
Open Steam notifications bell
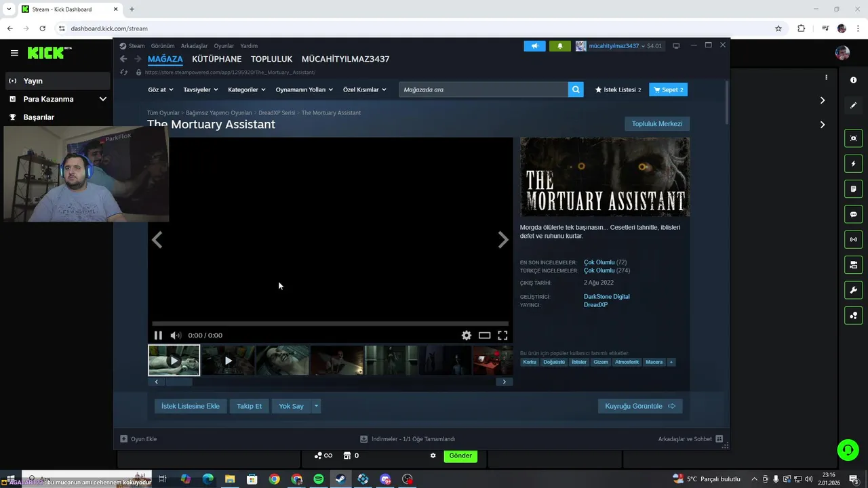click(559, 46)
